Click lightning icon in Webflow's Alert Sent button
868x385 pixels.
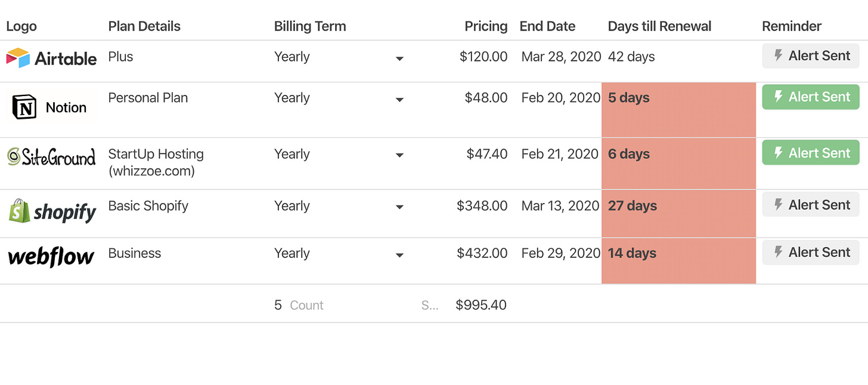(x=778, y=252)
